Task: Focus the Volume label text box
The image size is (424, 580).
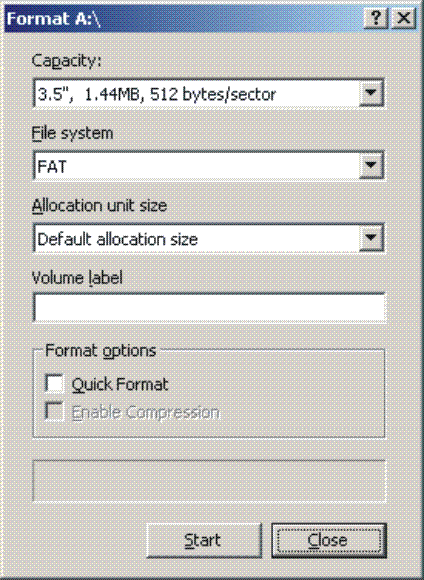Action: click(x=209, y=308)
